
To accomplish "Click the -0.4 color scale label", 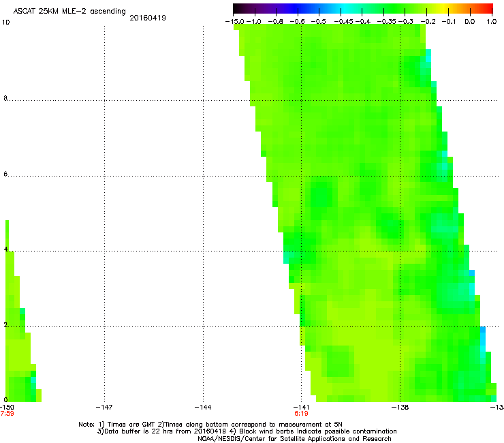I will 362,22.
